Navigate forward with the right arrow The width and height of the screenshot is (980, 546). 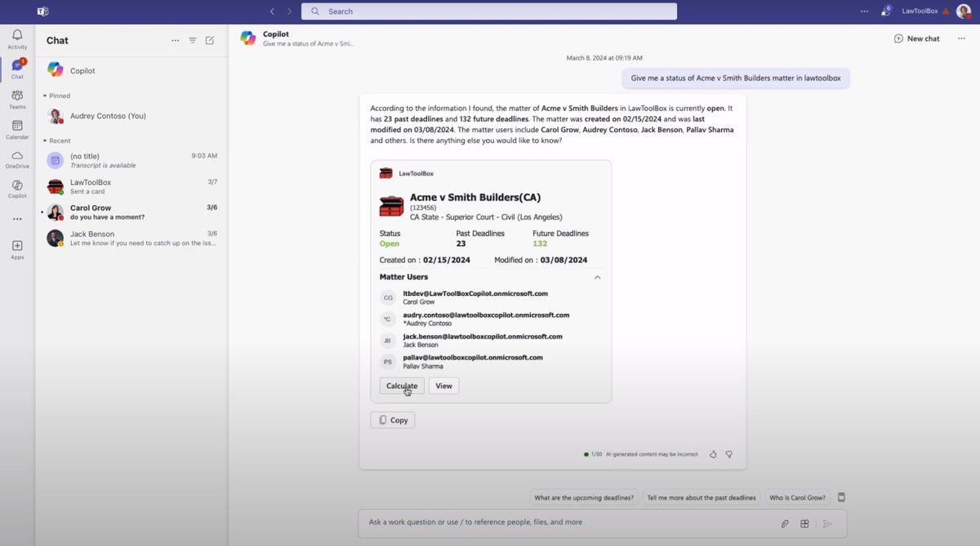click(289, 11)
